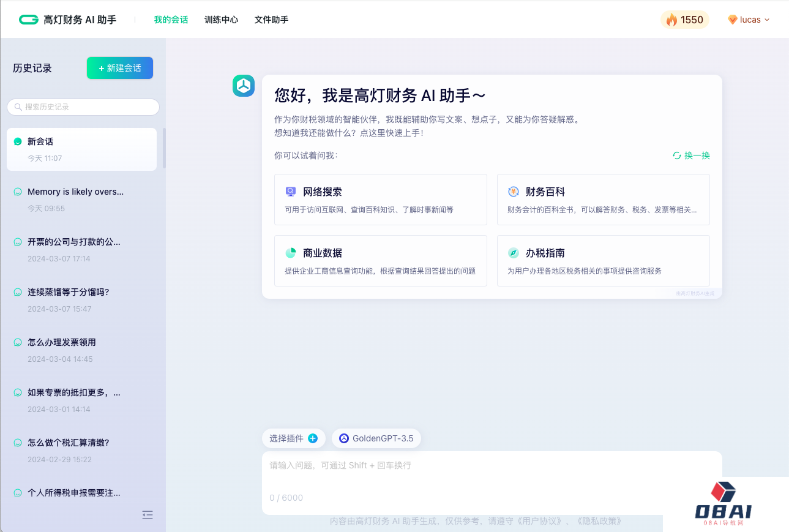Open conversation 开票的公司与打款的公...
Viewport: 789px width, 532px height.
pyautogui.click(x=82, y=250)
